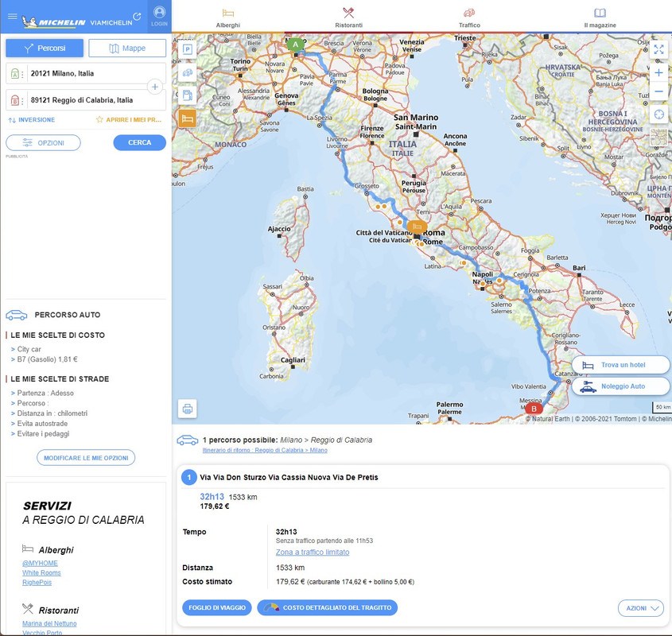The width and height of the screenshot is (672, 636).
Task: Open return itinerary Reggio di Calabria > Milano
Action: pos(265,450)
